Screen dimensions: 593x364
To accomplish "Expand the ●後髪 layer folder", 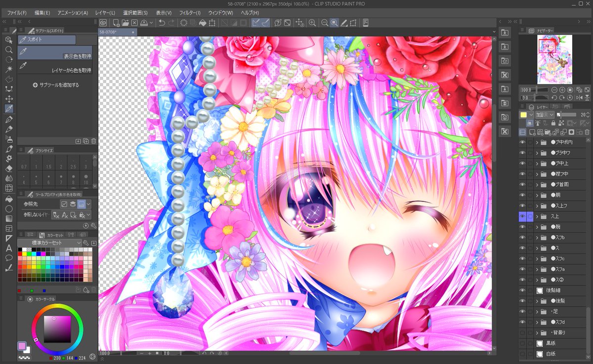I will click(x=537, y=301).
